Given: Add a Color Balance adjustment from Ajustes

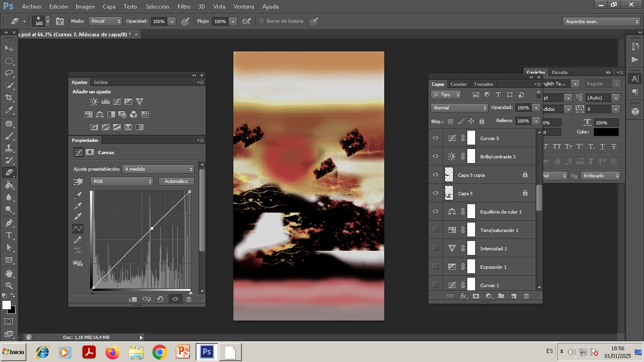Looking at the screenshot, I should tap(99, 114).
